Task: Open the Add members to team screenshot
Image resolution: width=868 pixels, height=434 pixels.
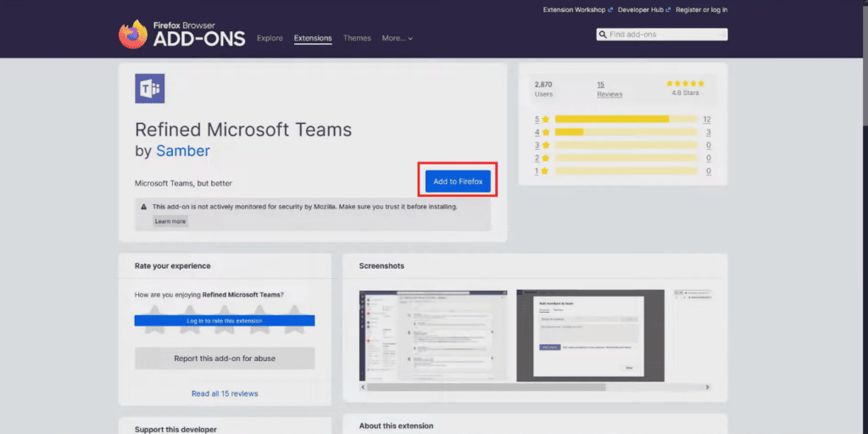Action: point(590,336)
